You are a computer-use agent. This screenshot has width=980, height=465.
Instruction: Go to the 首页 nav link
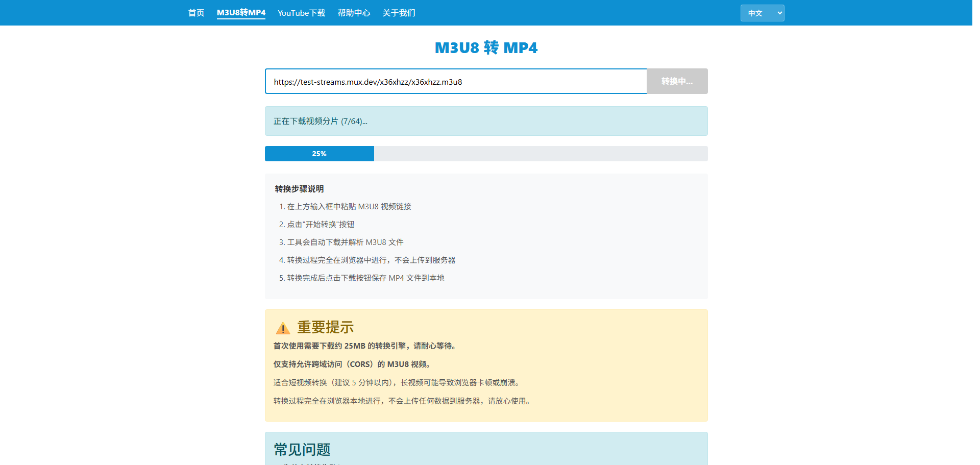click(196, 13)
